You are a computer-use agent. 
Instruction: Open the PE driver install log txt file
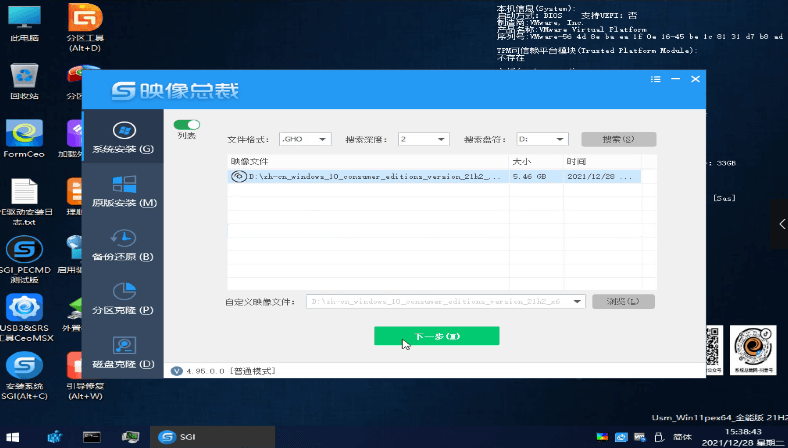click(24, 201)
